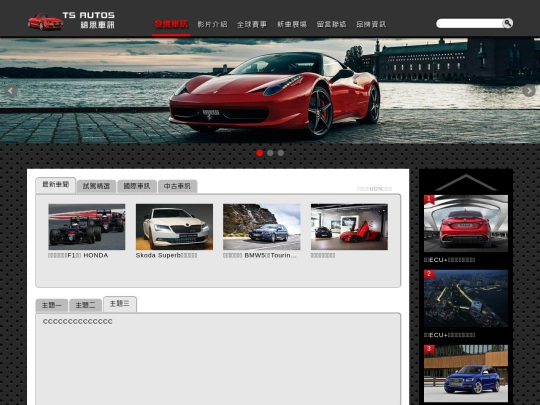Open the 全球賽事 nav menu item
540x405 pixels.
[x=252, y=24]
